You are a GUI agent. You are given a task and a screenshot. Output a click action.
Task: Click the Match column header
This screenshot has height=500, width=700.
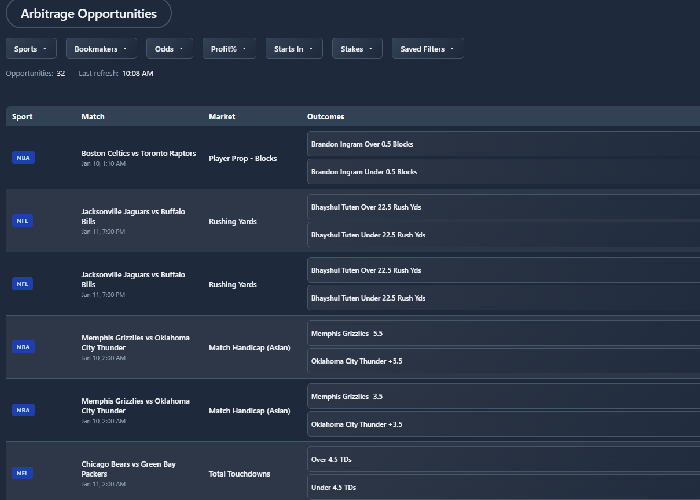click(93, 117)
